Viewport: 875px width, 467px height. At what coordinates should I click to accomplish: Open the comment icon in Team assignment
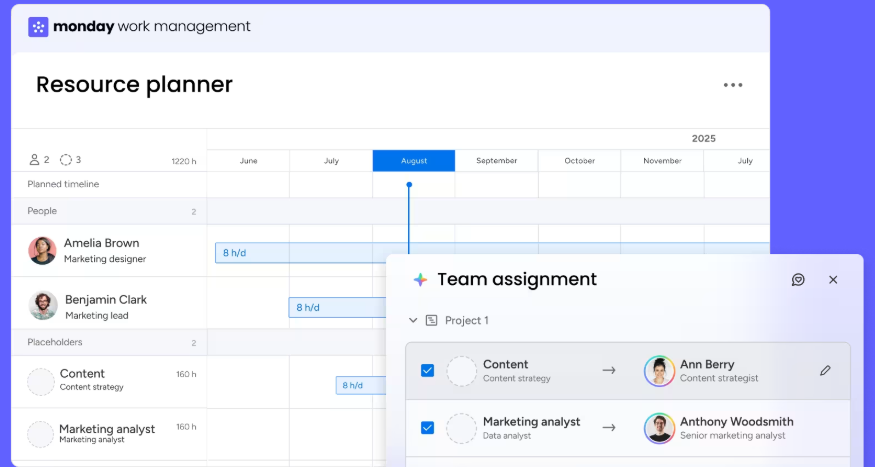coord(798,280)
